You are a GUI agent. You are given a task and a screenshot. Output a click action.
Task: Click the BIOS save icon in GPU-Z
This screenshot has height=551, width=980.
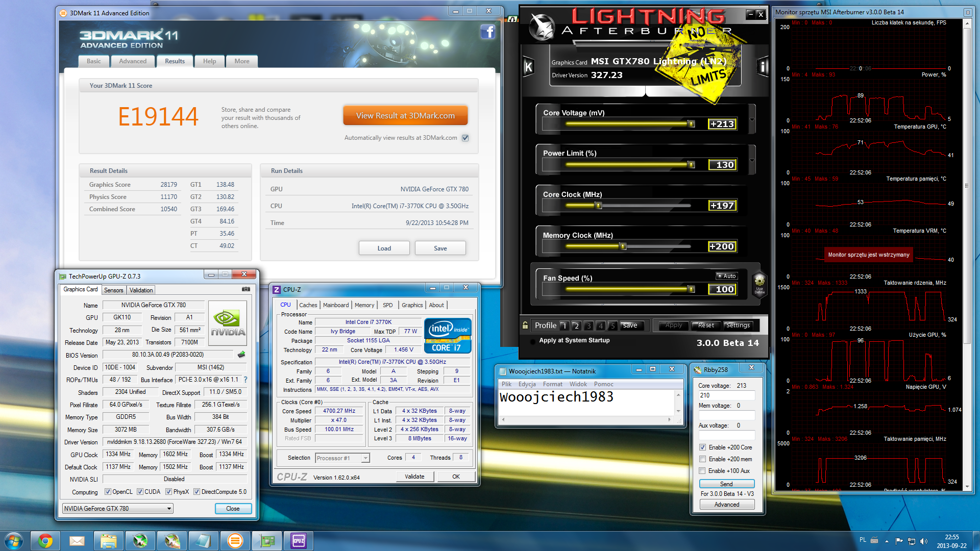[241, 355]
